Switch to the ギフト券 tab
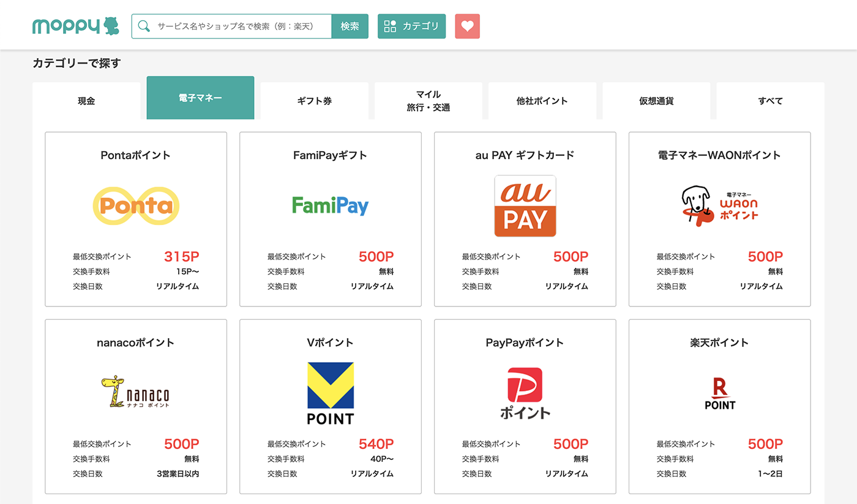 315,101
